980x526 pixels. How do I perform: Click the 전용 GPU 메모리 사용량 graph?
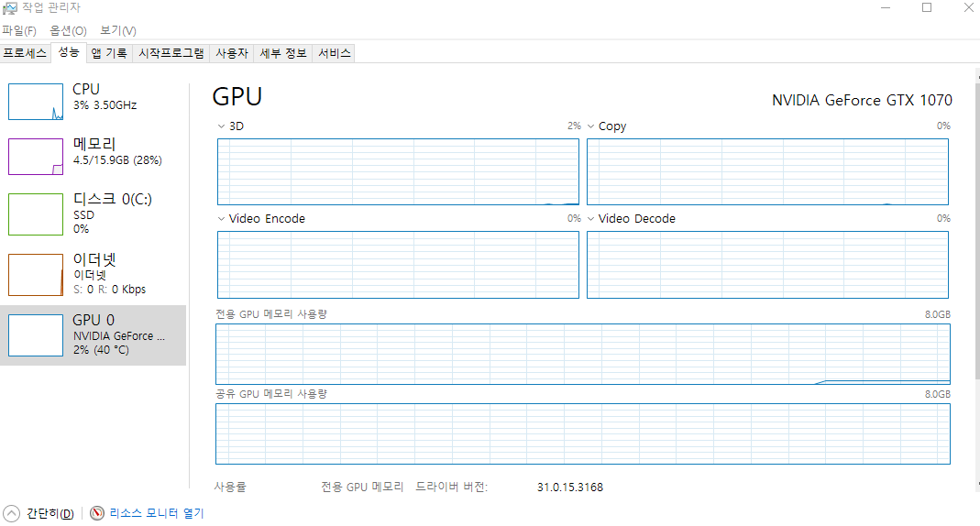tap(583, 354)
